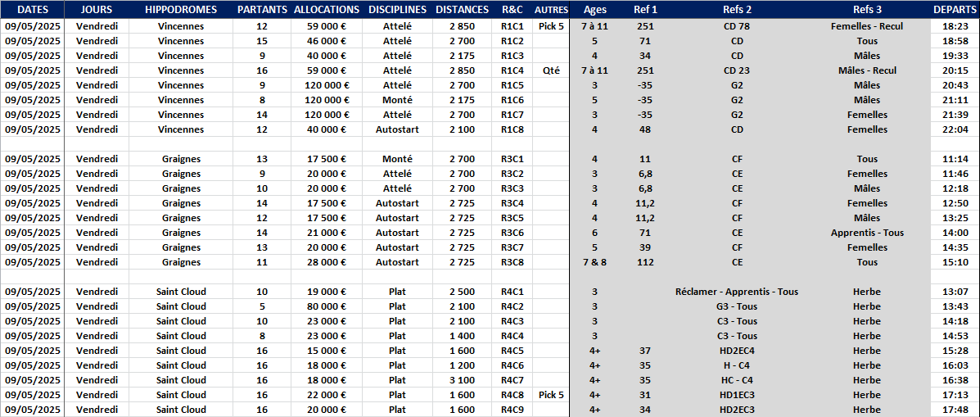Select race code cell R1C1
The image size is (980, 417).
pyautogui.click(x=512, y=26)
